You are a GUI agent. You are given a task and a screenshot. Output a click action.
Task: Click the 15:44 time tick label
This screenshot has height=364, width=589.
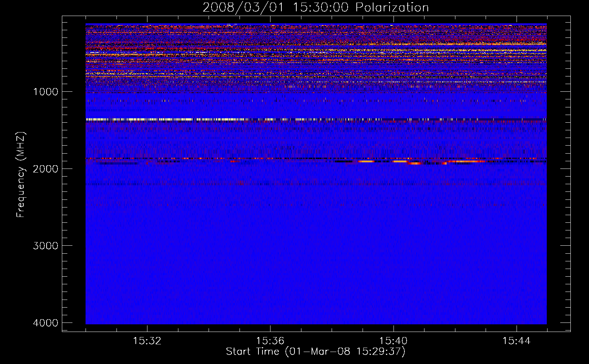click(x=516, y=341)
